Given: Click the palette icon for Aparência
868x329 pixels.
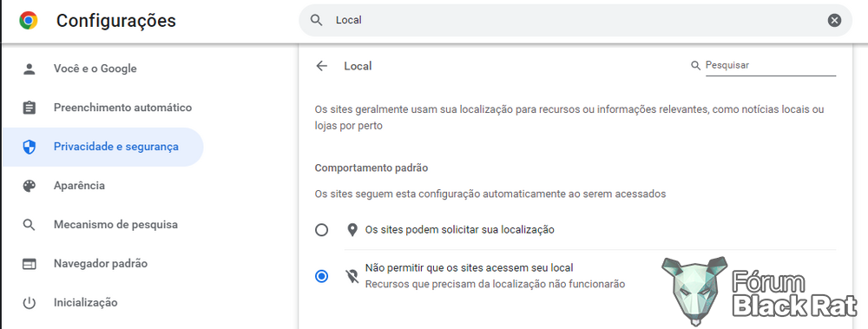Looking at the screenshot, I should (x=29, y=186).
